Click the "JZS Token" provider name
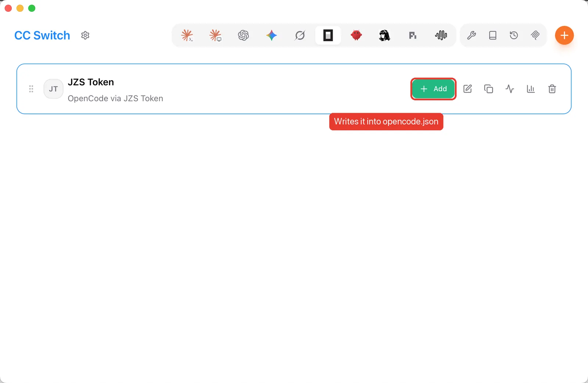The height and width of the screenshot is (383, 588). tap(91, 82)
